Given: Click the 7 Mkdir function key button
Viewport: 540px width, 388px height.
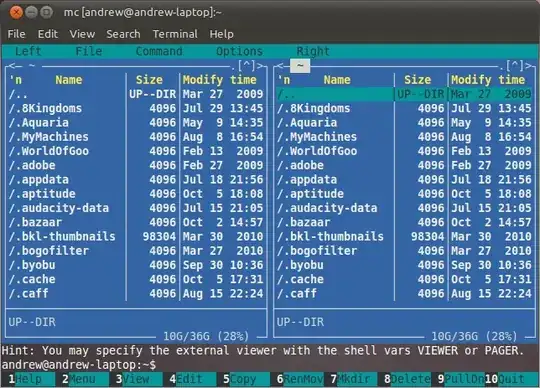Looking at the screenshot, I should pyautogui.click(x=350, y=379).
